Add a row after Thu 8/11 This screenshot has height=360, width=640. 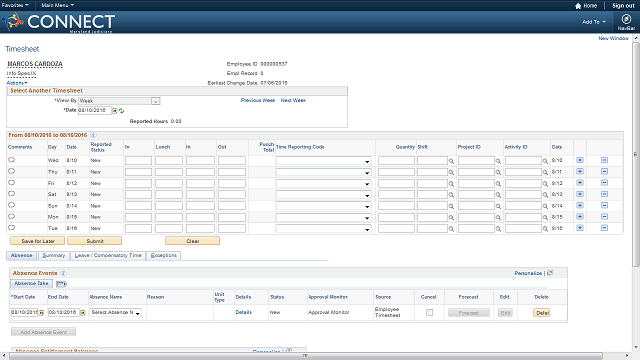click(580, 171)
